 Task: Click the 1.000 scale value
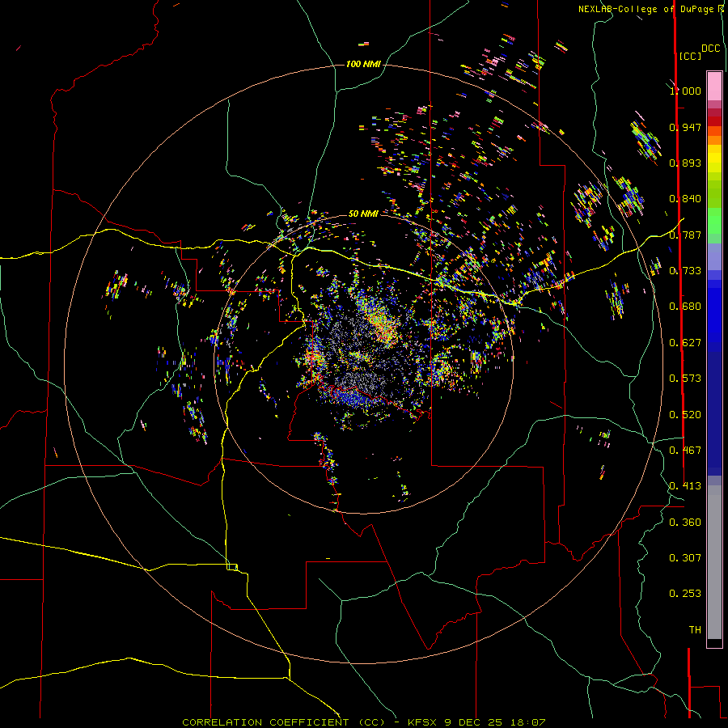coord(685,91)
